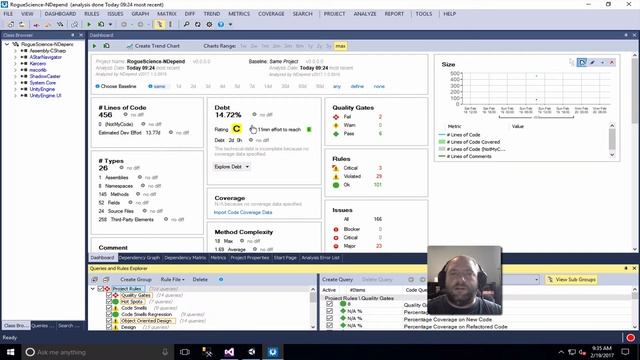Click the blue info icon in Queries and Rules Explorer toolbar

[221, 280]
